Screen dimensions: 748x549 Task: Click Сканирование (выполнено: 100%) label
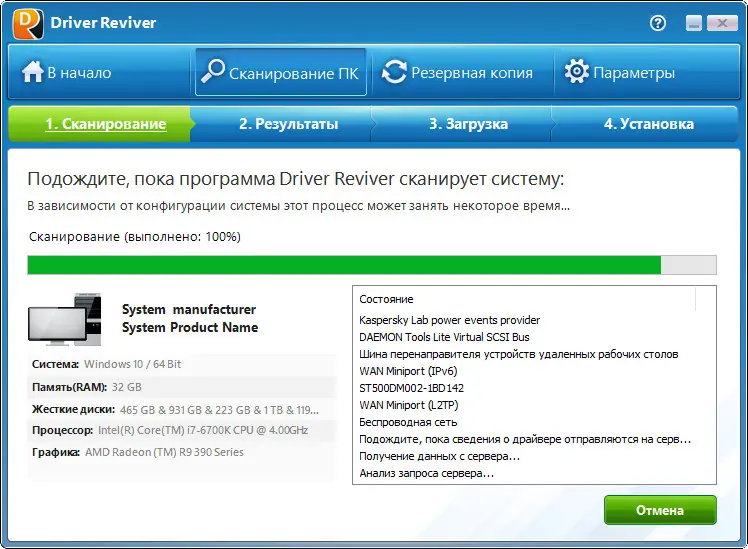click(x=135, y=237)
